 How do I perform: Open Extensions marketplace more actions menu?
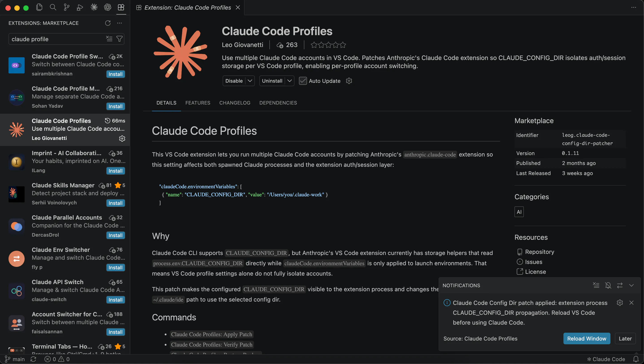pos(119,23)
